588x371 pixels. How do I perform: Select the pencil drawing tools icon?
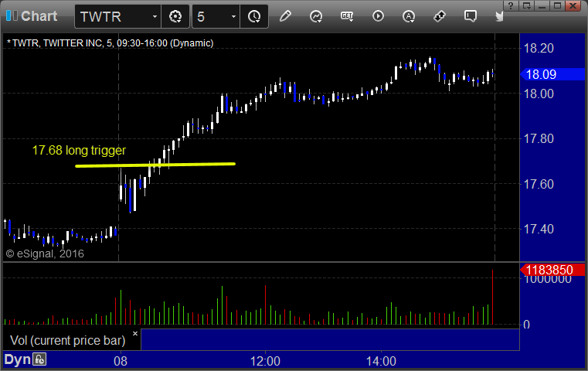click(285, 16)
